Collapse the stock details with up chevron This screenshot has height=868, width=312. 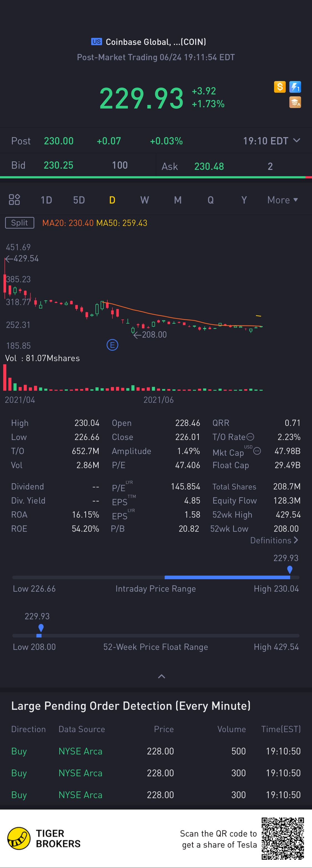(x=162, y=676)
